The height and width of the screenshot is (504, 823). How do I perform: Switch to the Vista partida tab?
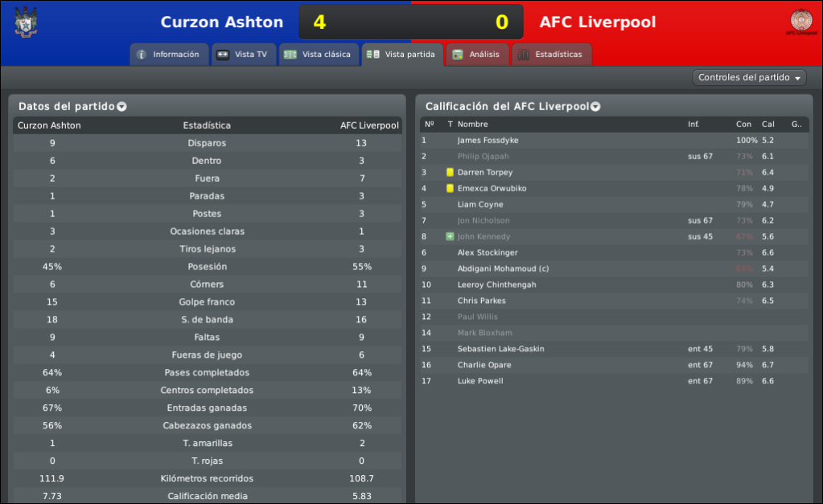click(x=402, y=55)
